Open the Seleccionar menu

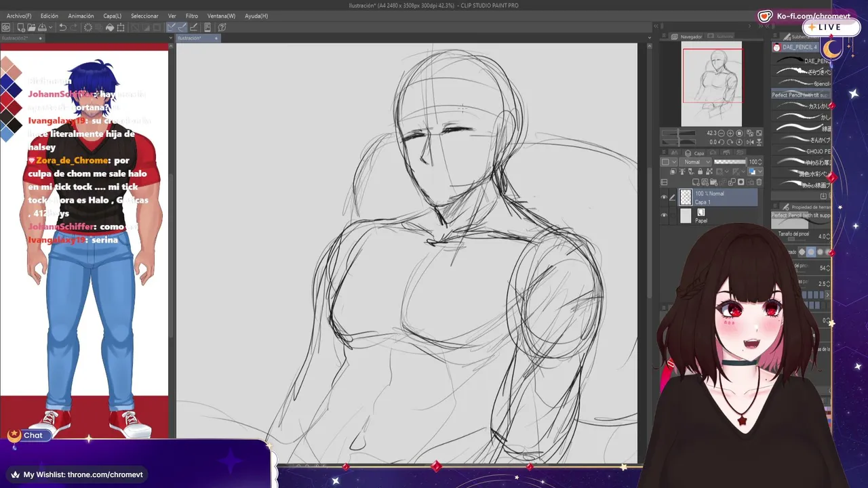pos(144,16)
